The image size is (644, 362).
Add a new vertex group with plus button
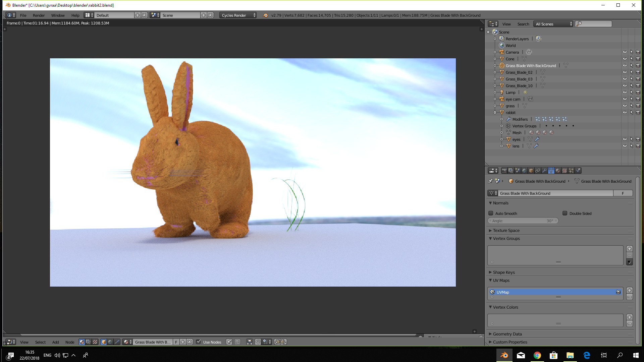click(630, 249)
